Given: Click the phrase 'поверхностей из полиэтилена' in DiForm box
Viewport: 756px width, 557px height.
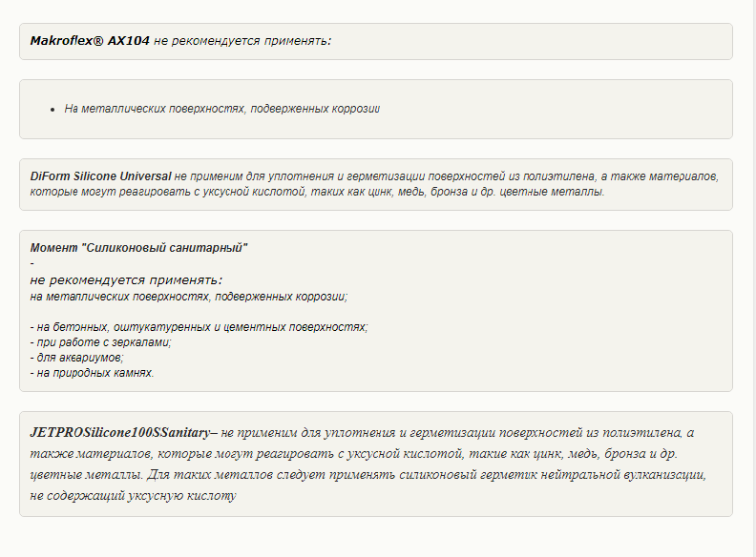Looking at the screenshot, I should (x=511, y=176).
